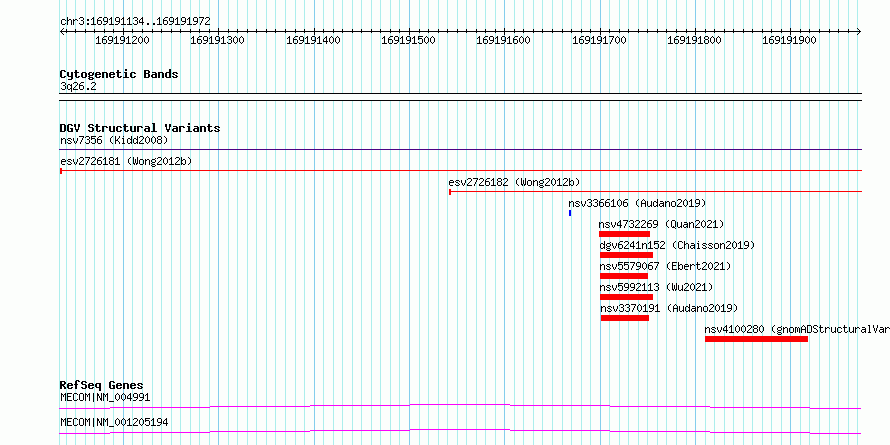890x445 pixels.
Task: Click ruler position 169191900
Action: click(790, 40)
